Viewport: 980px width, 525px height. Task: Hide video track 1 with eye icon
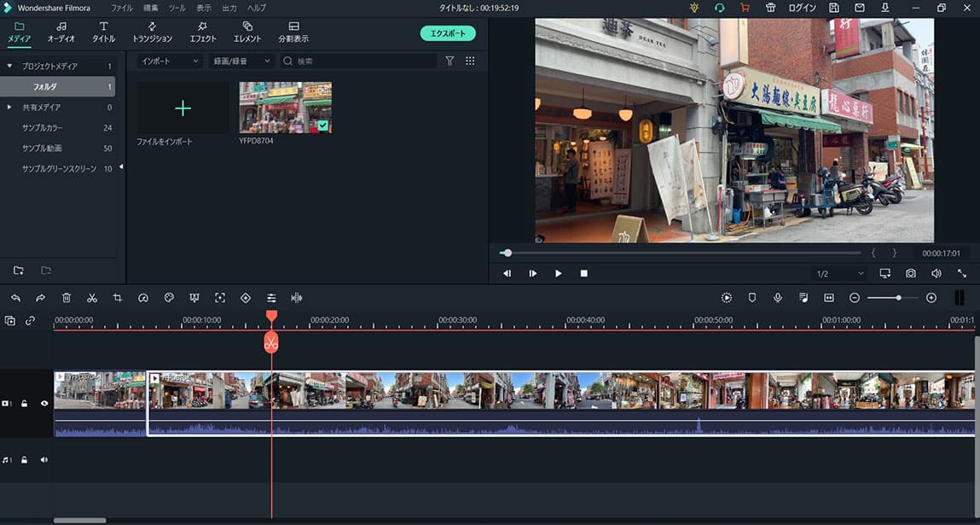(x=44, y=403)
